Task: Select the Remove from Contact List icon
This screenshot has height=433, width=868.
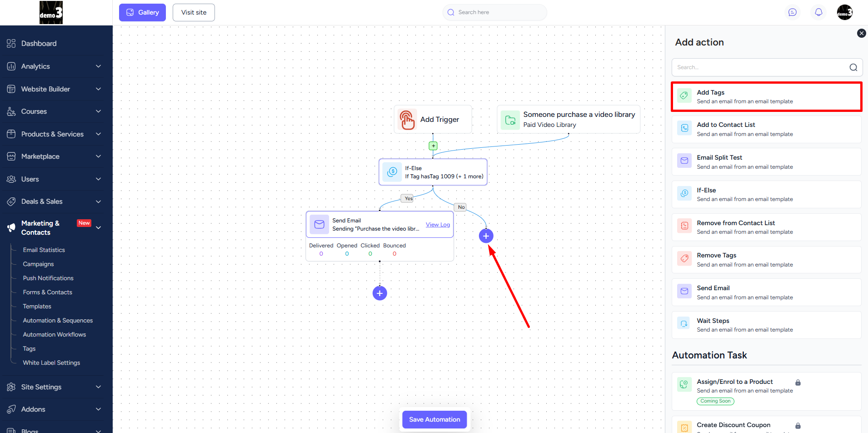Action: pos(684,226)
